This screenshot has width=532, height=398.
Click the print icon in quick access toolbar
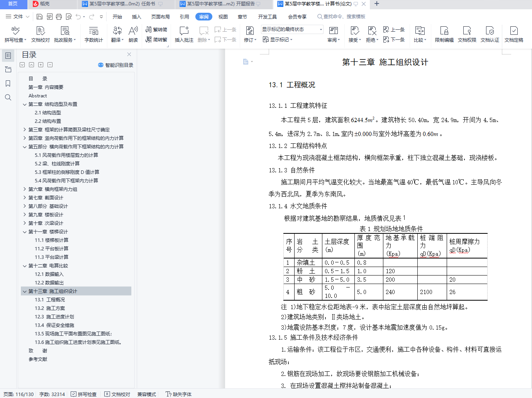coord(59,17)
